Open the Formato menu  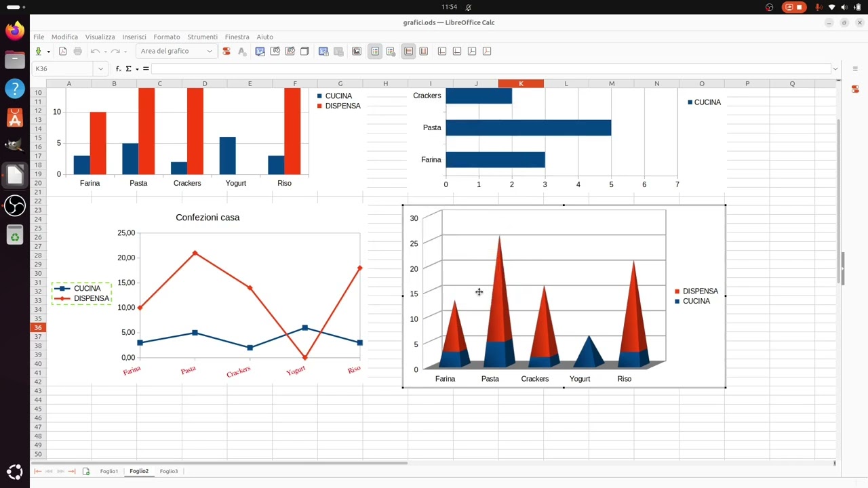click(167, 37)
